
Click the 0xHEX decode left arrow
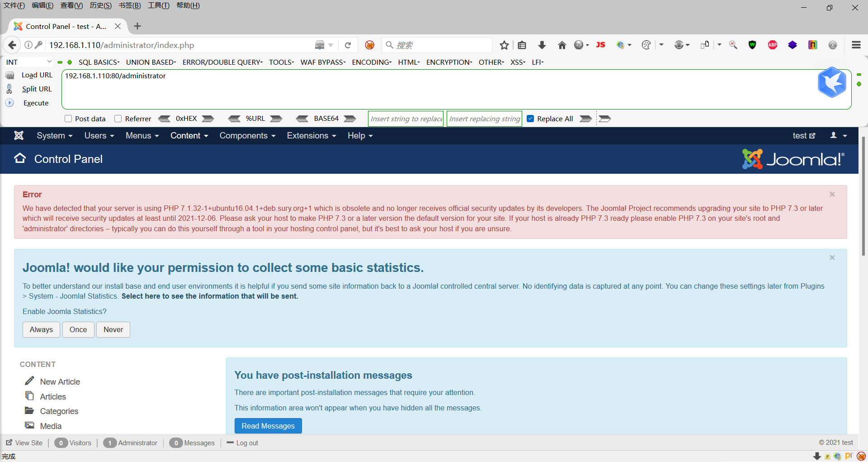point(164,119)
